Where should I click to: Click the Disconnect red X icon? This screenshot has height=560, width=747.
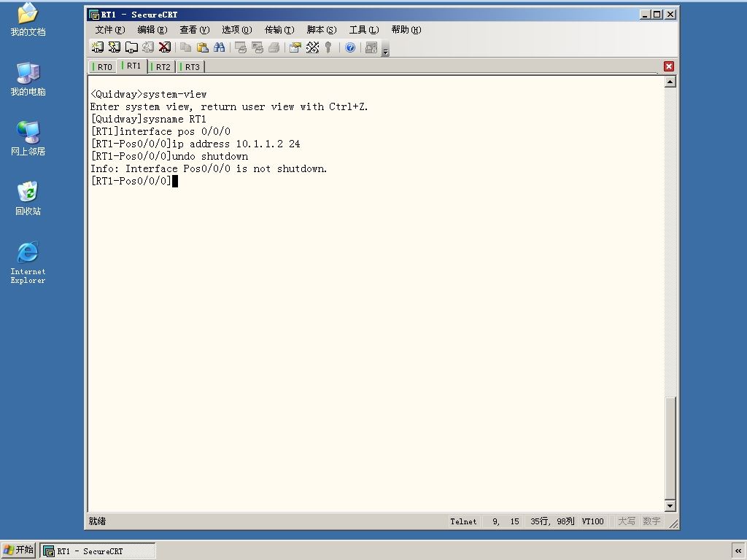click(x=165, y=47)
